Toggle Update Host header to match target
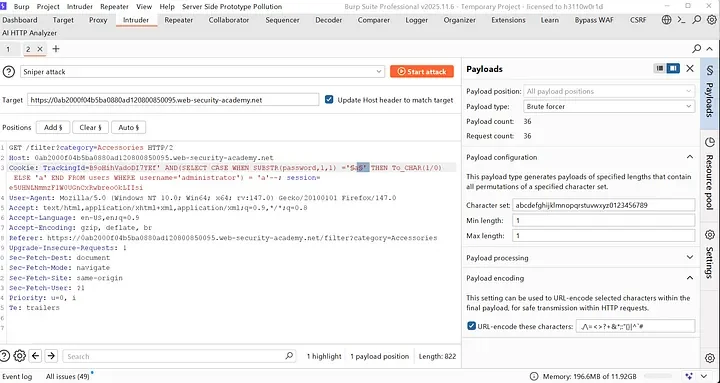This screenshot has height=383, width=720. pyautogui.click(x=329, y=100)
